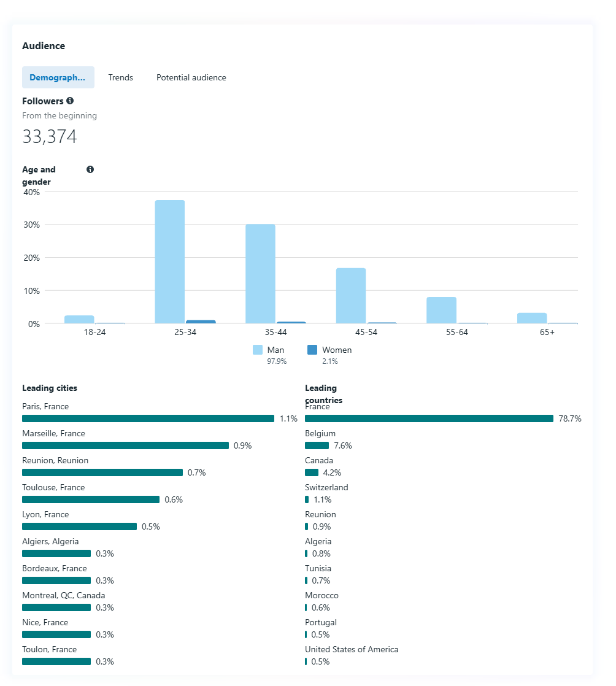Select the 35-44 Man bar
Viewport: 616px width, 686px height.
click(260, 274)
